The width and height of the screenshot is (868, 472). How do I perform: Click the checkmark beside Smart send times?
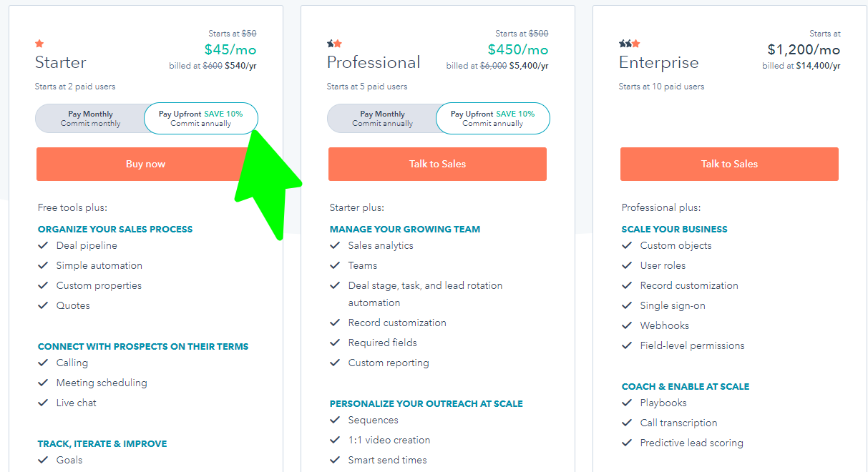(335, 460)
